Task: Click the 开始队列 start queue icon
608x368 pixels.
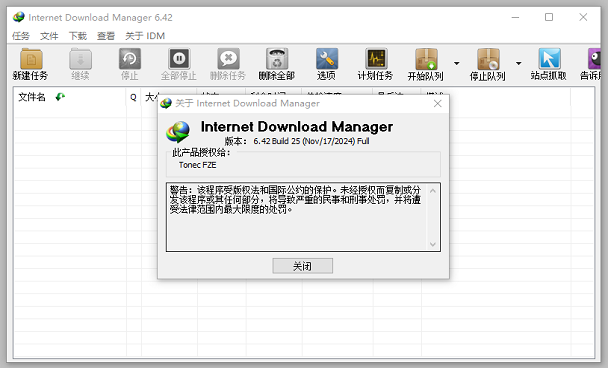Action: pos(426,59)
